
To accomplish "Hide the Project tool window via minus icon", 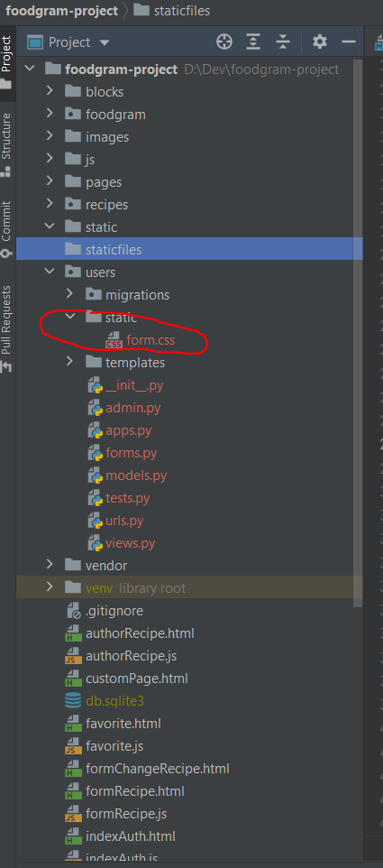I will (x=349, y=42).
